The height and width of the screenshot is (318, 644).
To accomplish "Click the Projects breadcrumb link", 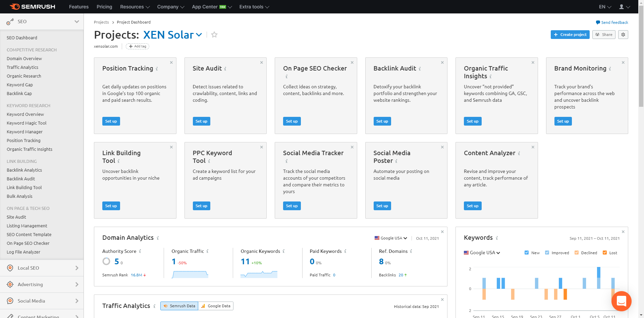I will pyautogui.click(x=101, y=22).
